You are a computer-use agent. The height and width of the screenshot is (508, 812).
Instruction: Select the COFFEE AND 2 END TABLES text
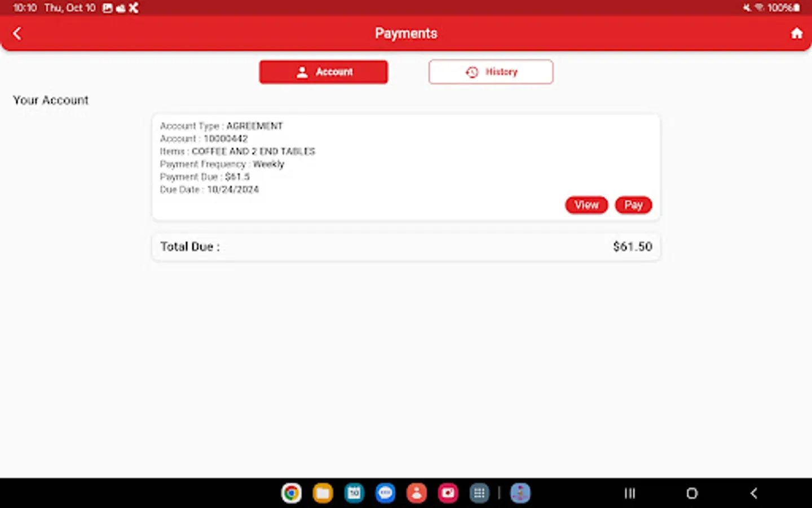coord(253,151)
